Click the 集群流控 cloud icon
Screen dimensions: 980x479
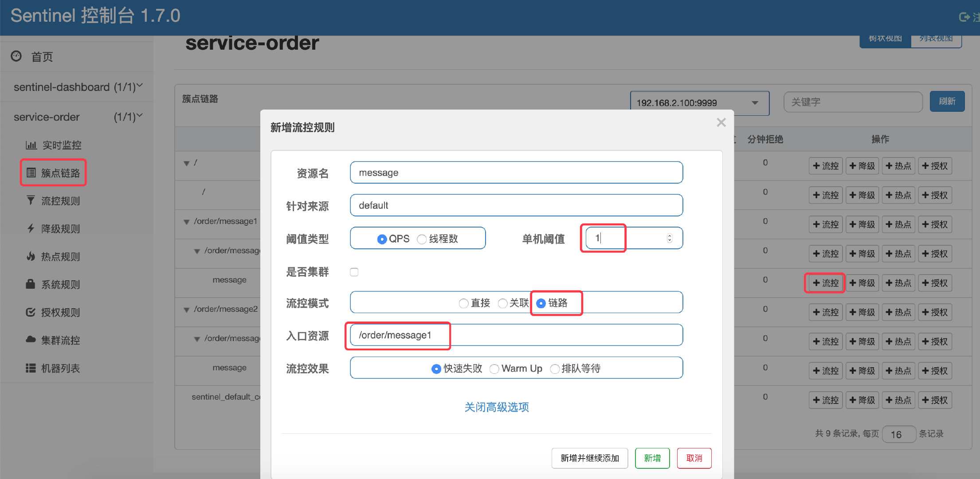tap(31, 340)
